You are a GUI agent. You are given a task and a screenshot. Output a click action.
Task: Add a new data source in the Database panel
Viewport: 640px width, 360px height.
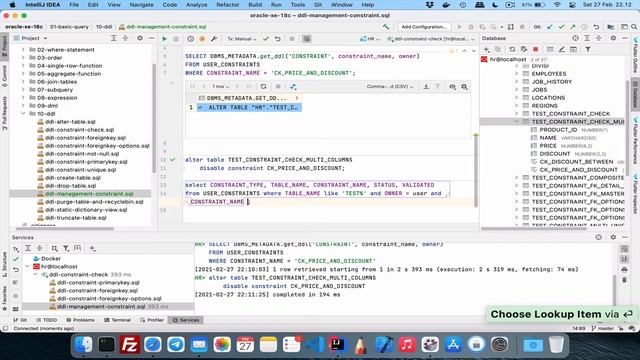(487, 49)
